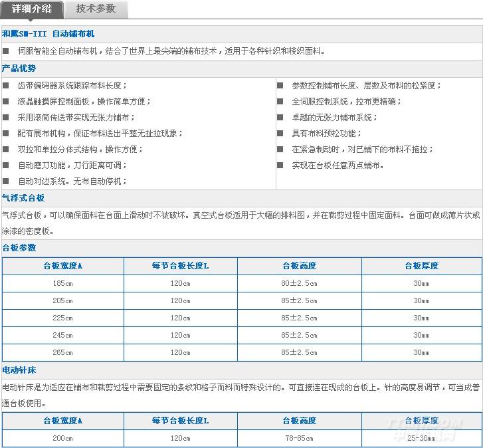Click square bullet next to 自动磨刀功能
Image resolution: width=483 pixels, height=448 pixels.
[x=6, y=166]
